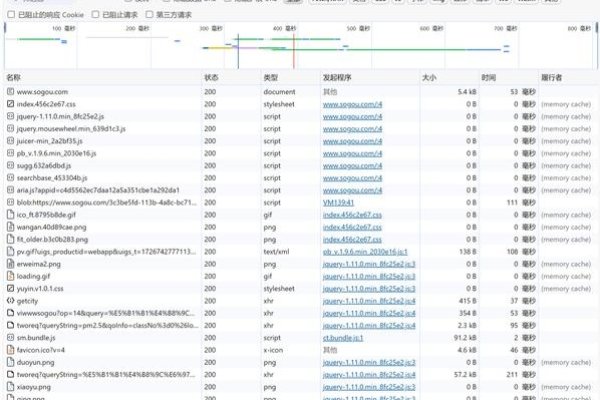Image resolution: width=600 pixels, height=400 pixels.
Task: Click the file icon for pv.gif?uigs_productid request
Action: tap(10, 251)
